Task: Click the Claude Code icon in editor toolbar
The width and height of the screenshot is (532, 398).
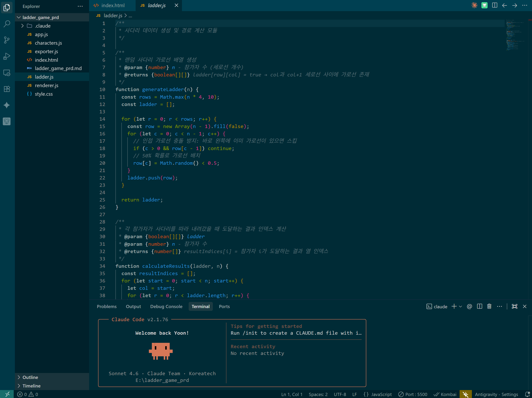Action: [474, 5]
